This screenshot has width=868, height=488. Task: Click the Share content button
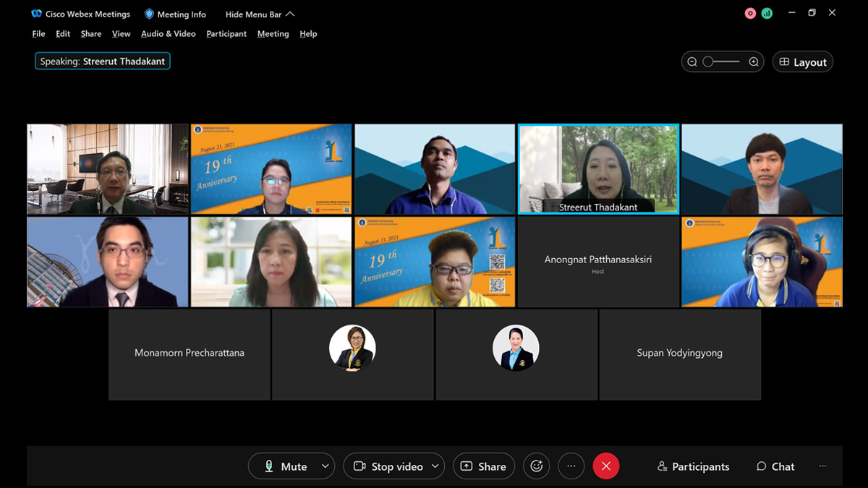point(484,466)
